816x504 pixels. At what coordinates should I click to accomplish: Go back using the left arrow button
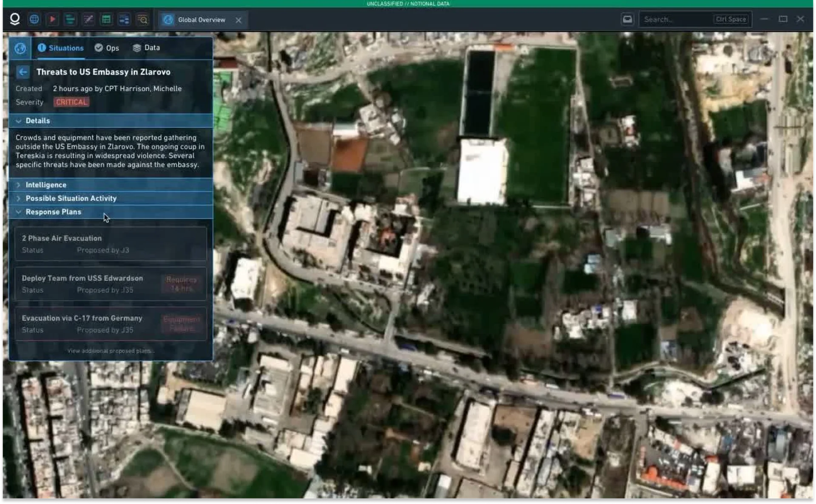pos(23,72)
